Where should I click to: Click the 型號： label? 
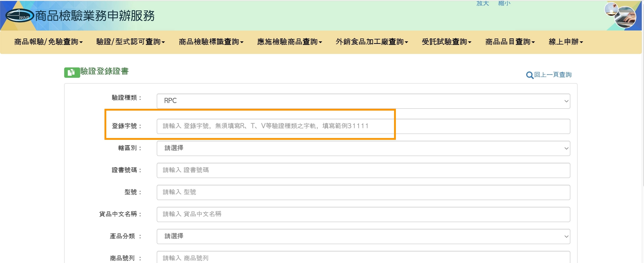133,192
